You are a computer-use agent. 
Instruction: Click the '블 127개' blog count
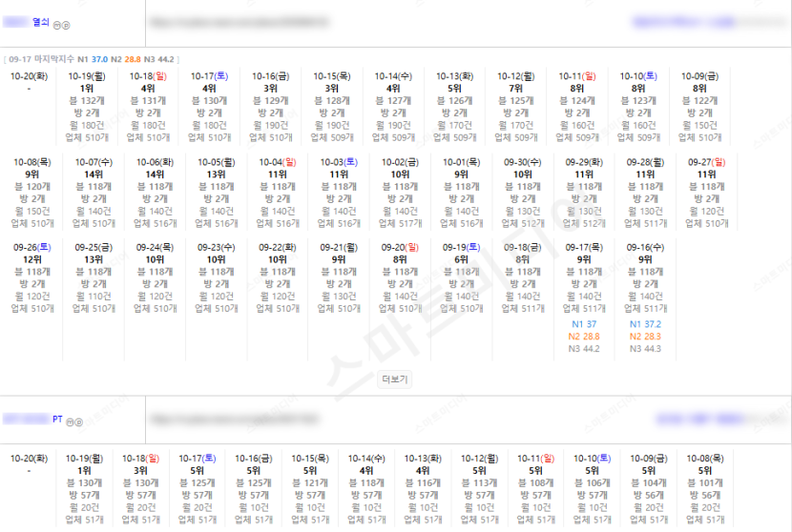coord(393,101)
